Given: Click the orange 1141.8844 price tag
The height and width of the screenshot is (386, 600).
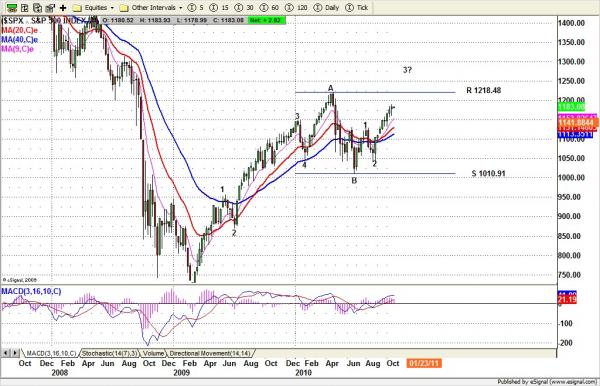Looking at the screenshot, I should (x=578, y=123).
